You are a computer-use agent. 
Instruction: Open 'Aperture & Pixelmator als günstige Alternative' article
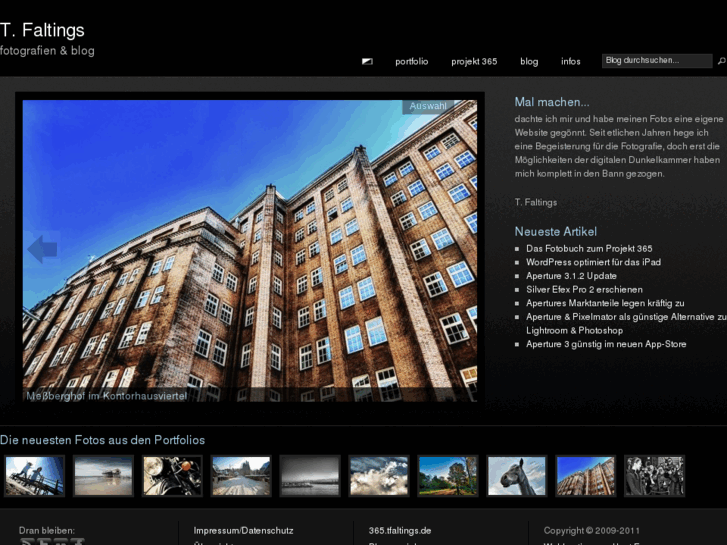[626, 324]
